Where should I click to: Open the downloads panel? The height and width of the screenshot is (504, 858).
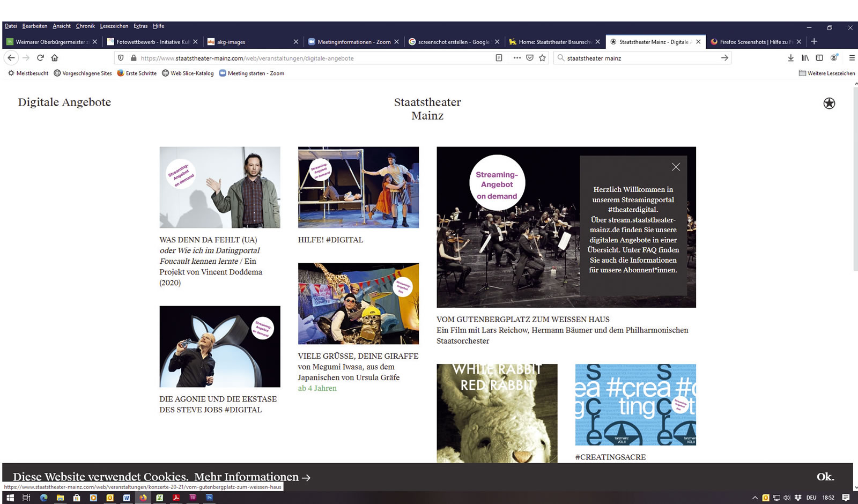tap(790, 58)
